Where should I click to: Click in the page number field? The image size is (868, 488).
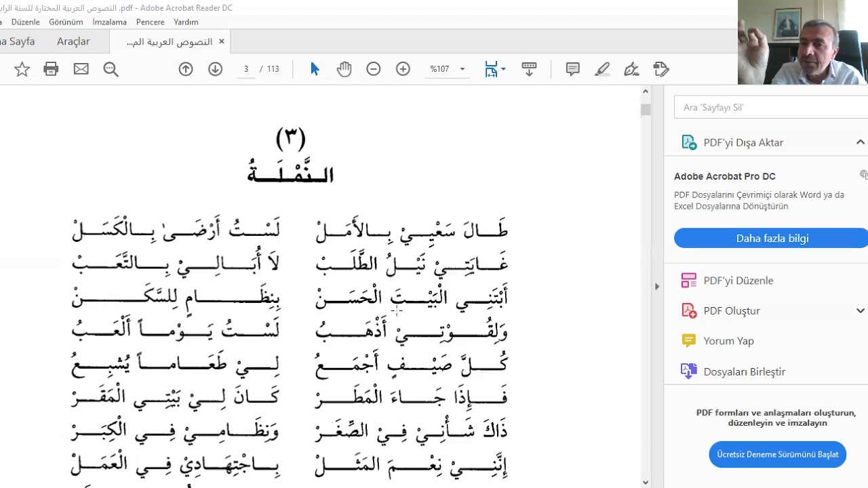246,69
